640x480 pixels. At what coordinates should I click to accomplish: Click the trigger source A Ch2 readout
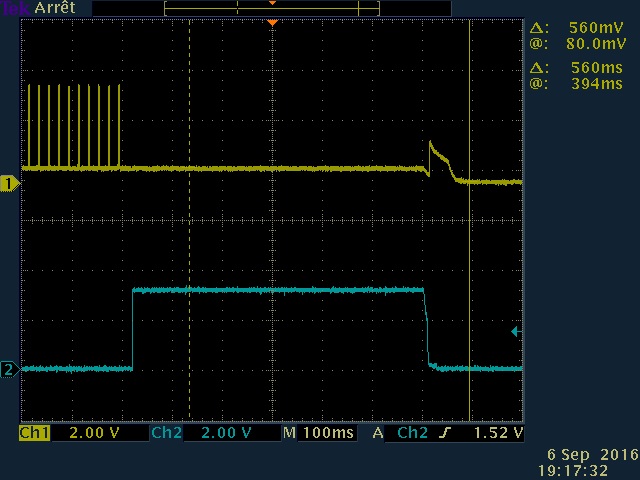[400, 433]
